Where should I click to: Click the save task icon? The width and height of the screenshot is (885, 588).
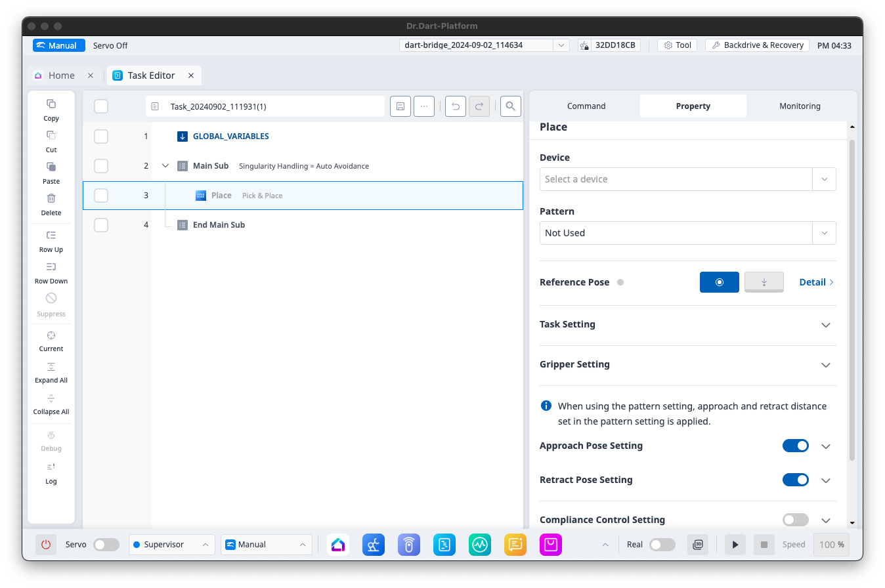(x=400, y=106)
